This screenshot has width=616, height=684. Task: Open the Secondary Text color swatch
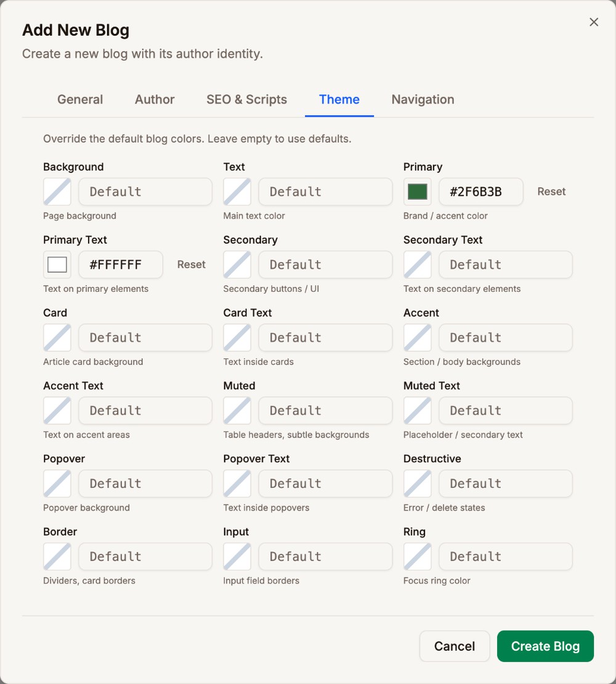point(418,264)
